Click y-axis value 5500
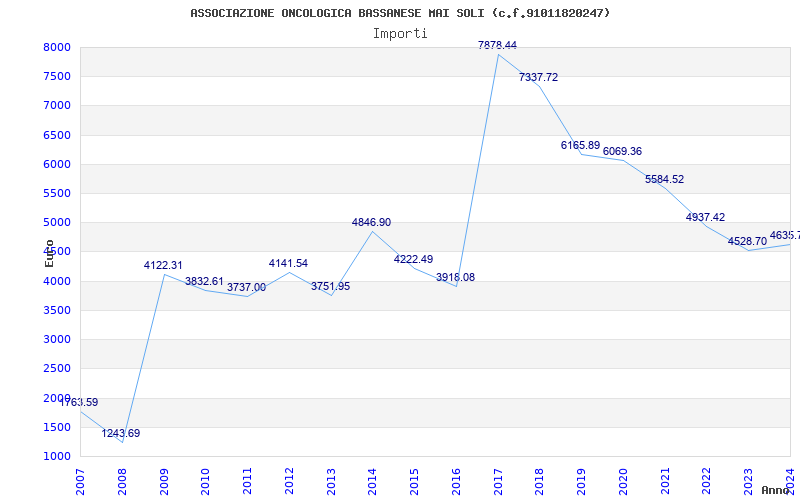The height and width of the screenshot is (500, 800). pos(57,193)
